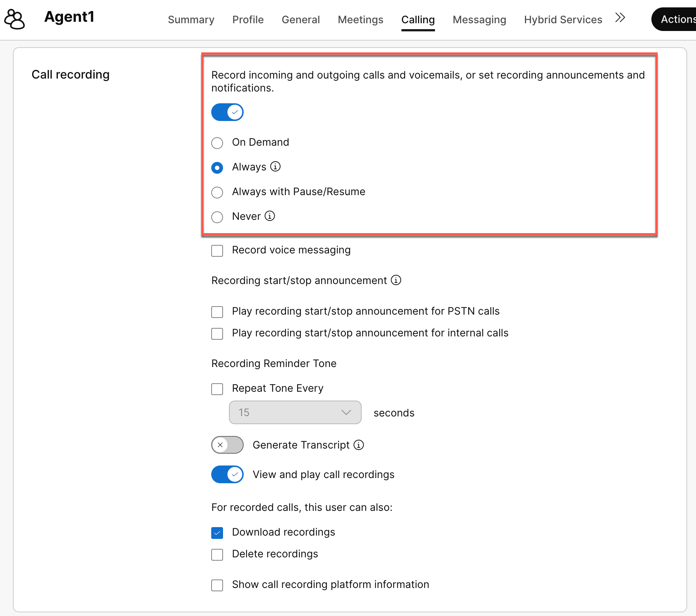Viewport: 696px width, 616px height.
Task: Disable View and play call recordings
Action: [x=227, y=474]
